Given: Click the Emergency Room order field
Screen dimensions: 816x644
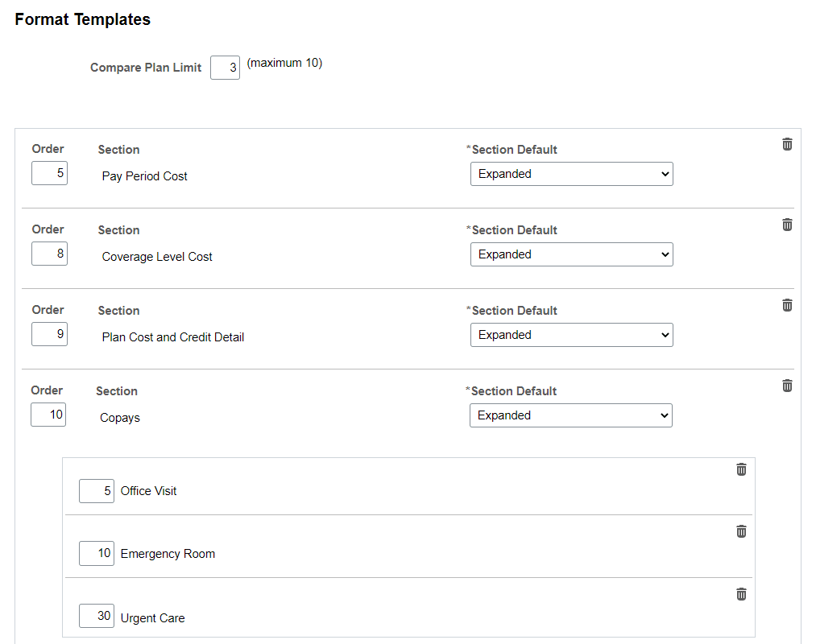Looking at the screenshot, I should pos(97,553).
